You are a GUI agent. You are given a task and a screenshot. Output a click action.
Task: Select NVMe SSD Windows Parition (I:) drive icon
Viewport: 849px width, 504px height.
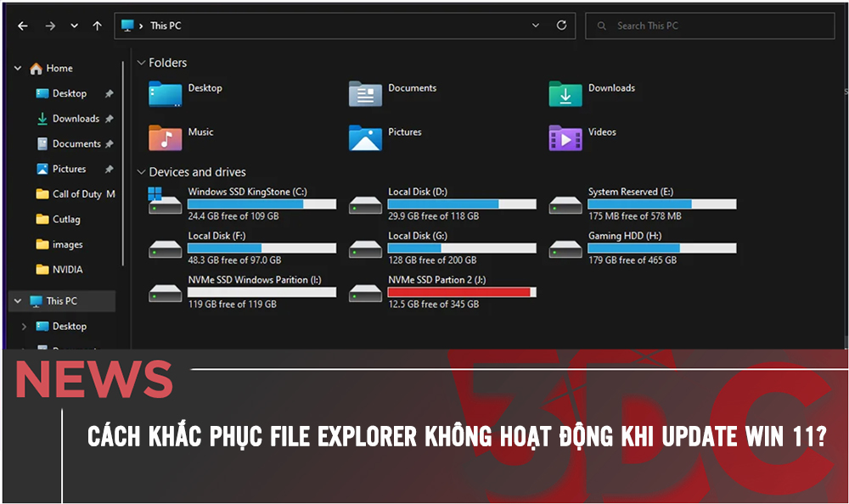166,293
